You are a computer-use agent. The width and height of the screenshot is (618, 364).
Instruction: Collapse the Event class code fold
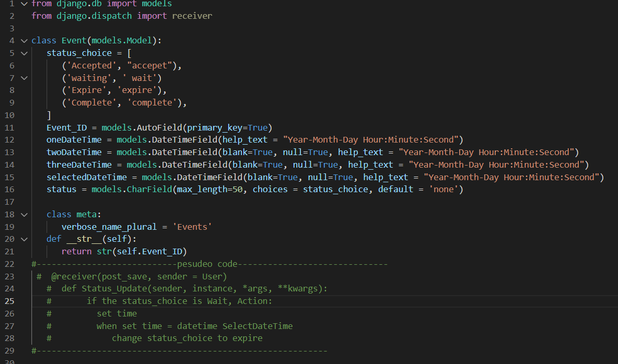[x=24, y=40]
